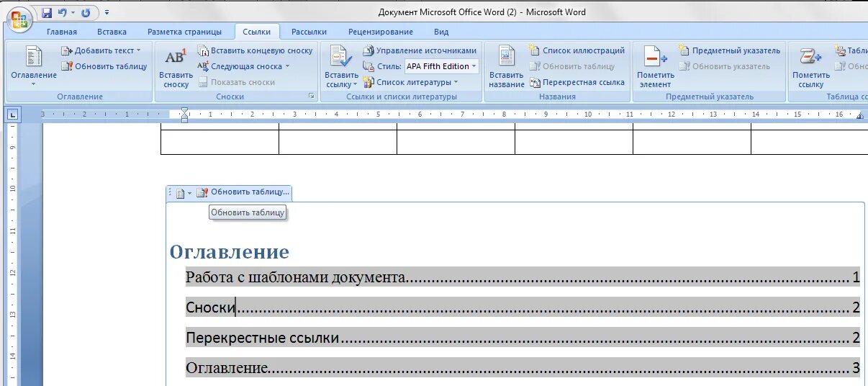Screen dimensions: 868x386
Task: Click the Управление источниками icon
Action: click(x=369, y=50)
